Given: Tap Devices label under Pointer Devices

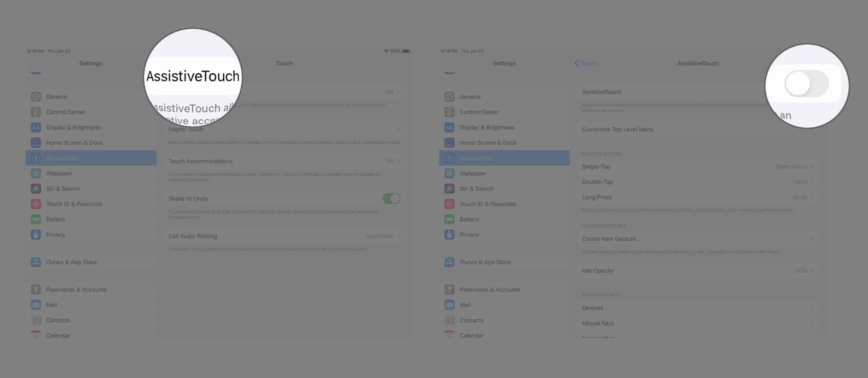Looking at the screenshot, I should [593, 308].
